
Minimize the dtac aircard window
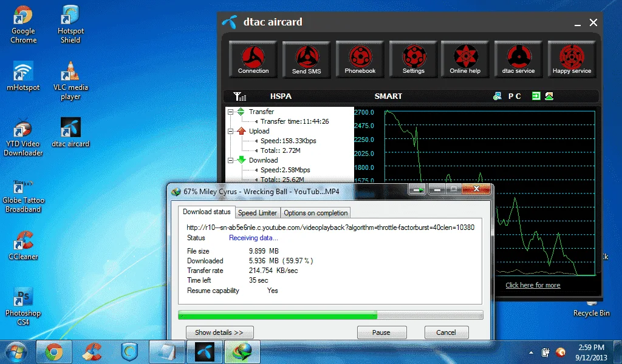(x=577, y=24)
